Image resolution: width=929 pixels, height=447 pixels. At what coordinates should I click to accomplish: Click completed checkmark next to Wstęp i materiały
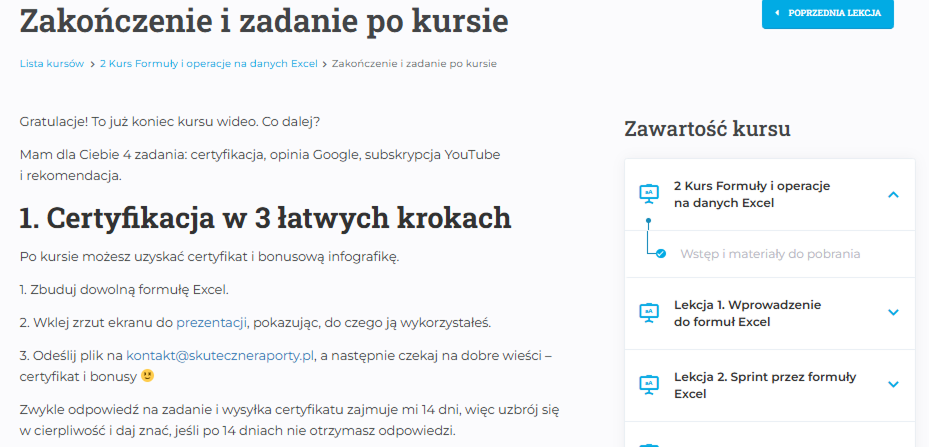[x=661, y=254]
